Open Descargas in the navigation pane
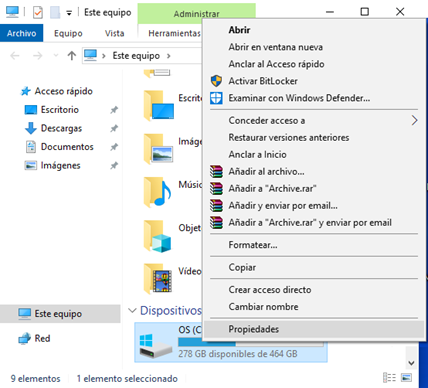The image size is (428, 388). tap(61, 128)
